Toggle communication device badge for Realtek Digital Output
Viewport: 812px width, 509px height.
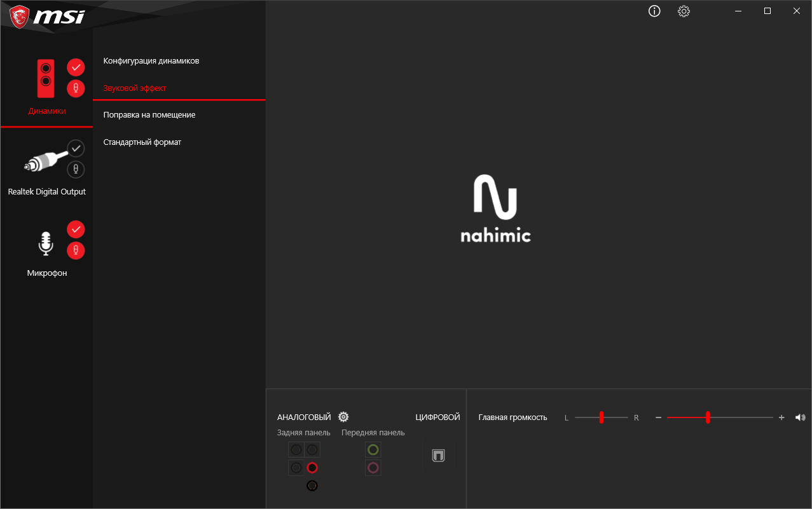coord(76,170)
